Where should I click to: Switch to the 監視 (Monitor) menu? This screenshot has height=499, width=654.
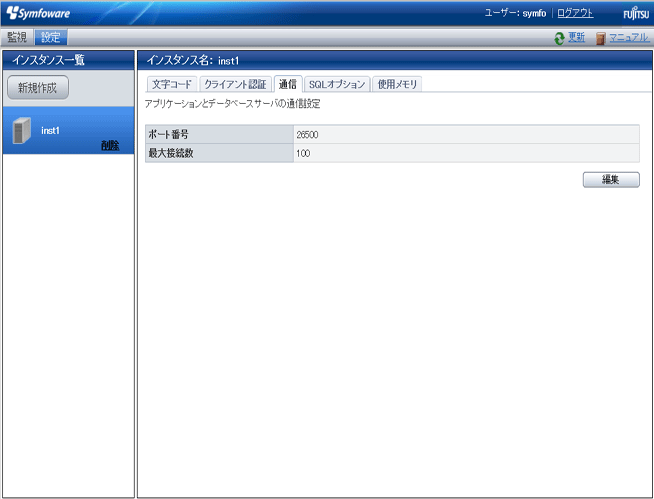(17, 37)
